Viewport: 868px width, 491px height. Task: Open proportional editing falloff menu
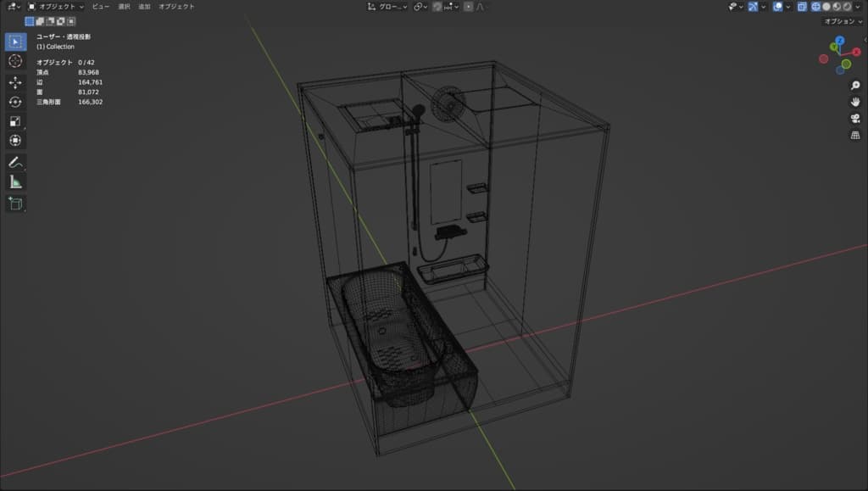[480, 7]
